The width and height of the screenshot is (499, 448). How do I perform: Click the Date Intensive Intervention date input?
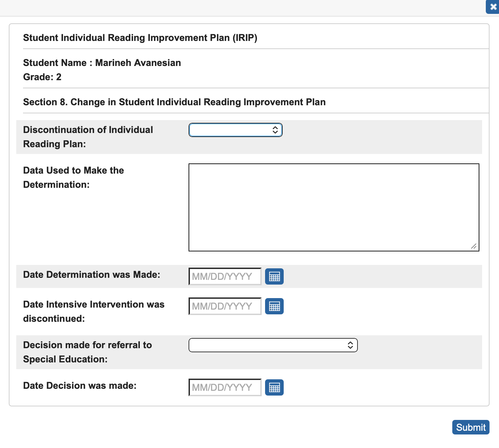pos(225,306)
